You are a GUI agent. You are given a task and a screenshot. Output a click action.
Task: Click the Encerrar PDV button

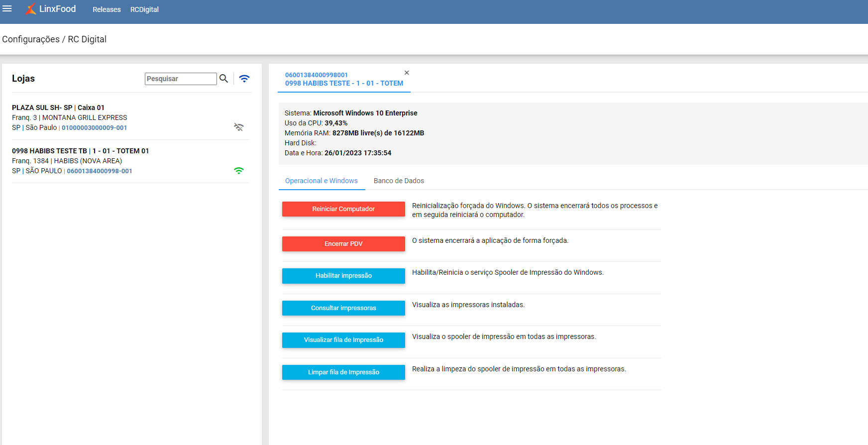tap(343, 244)
